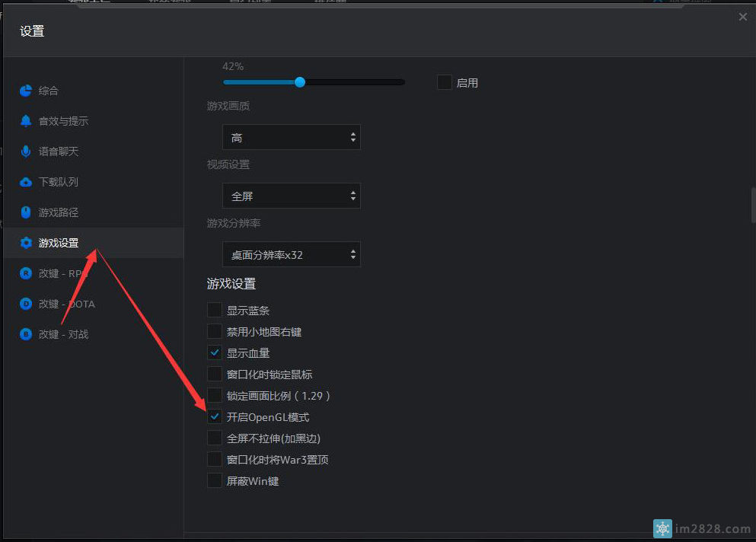This screenshot has height=542, width=756.
Task: Click the 42% slider handle
Action: [x=300, y=82]
